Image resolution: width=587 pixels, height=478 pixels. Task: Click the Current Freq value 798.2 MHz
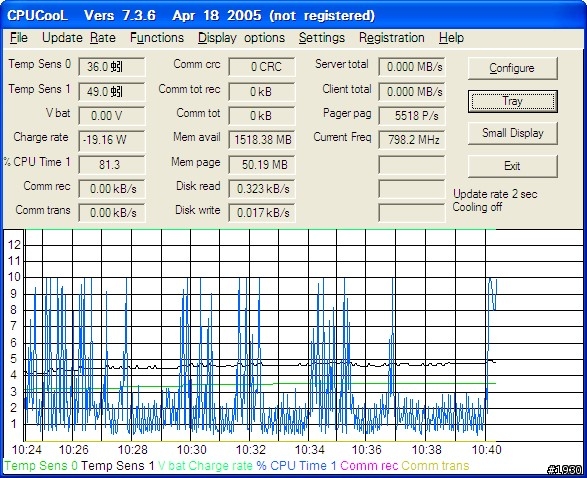412,140
